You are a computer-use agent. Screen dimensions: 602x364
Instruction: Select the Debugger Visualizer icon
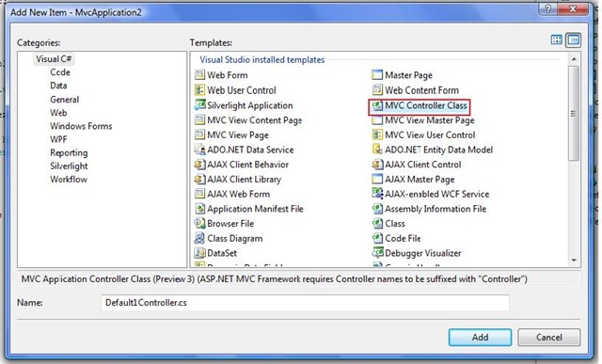point(377,253)
